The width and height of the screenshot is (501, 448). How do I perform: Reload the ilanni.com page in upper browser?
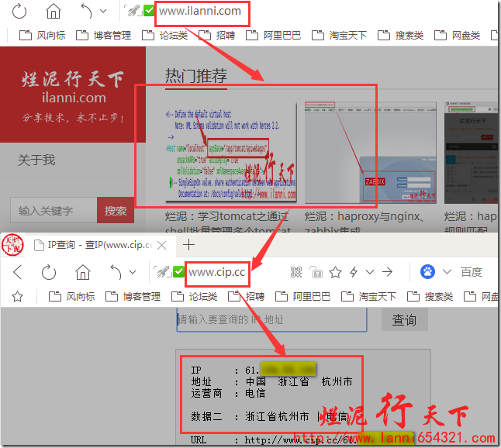coord(19,11)
